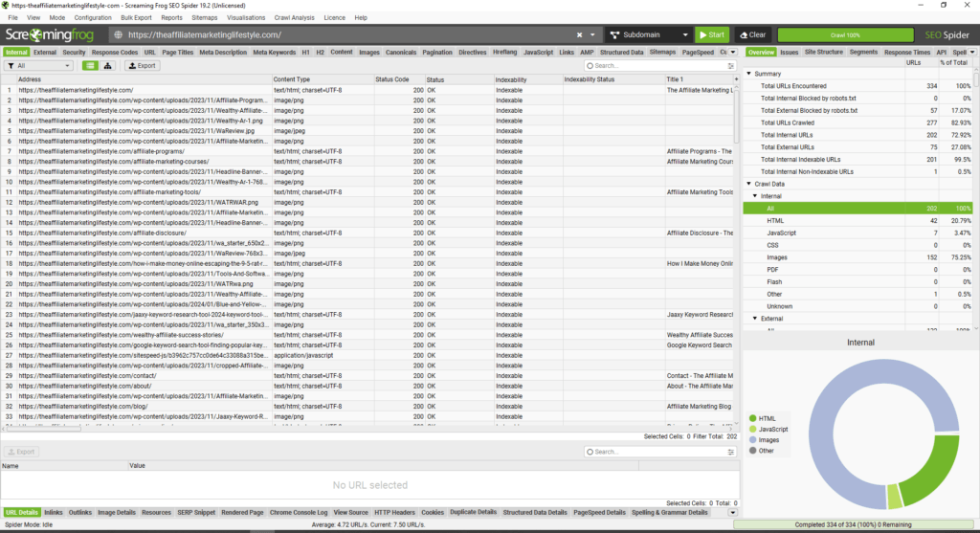Viewport: 980px width, 533px height.
Task: Open the Issues tab
Action: click(x=789, y=53)
